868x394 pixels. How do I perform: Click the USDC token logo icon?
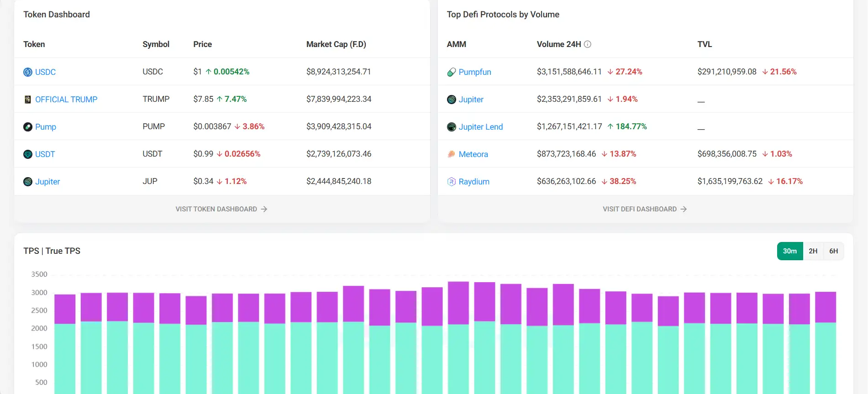28,72
